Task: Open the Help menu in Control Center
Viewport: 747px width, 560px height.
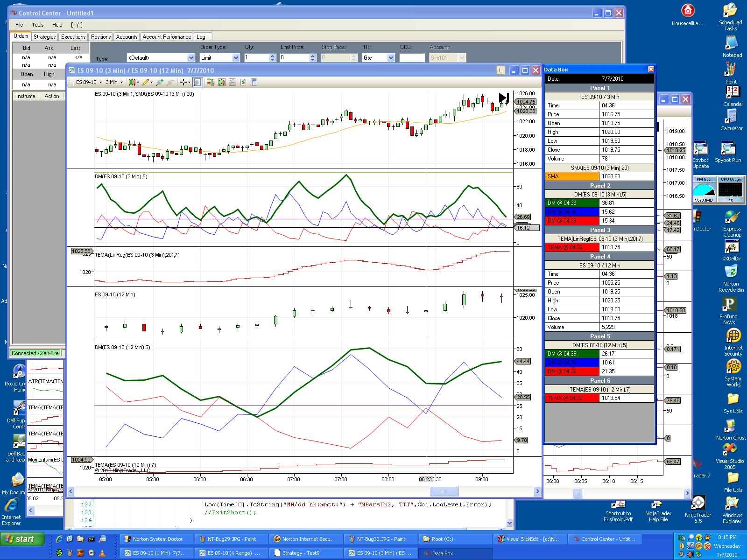Action: (x=57, y=25)
